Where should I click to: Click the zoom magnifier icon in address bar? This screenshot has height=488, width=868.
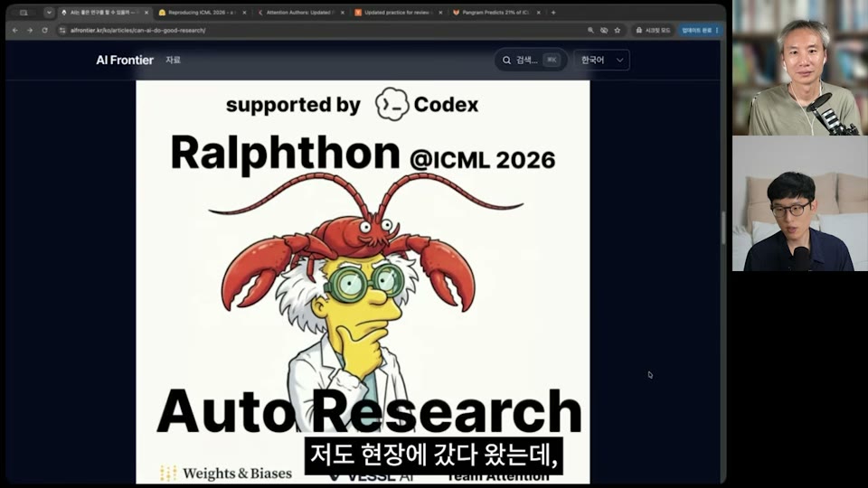[x=590, y=31]
